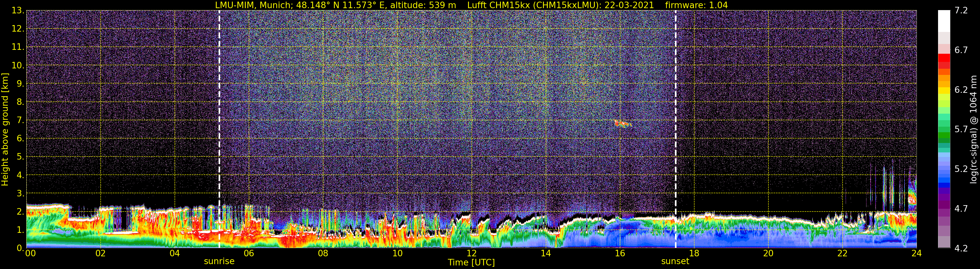Click the time tick label 14
Image resolution: width=980 pixels, height=269 pixels.
pyautogui.click(x=545, y=254)
